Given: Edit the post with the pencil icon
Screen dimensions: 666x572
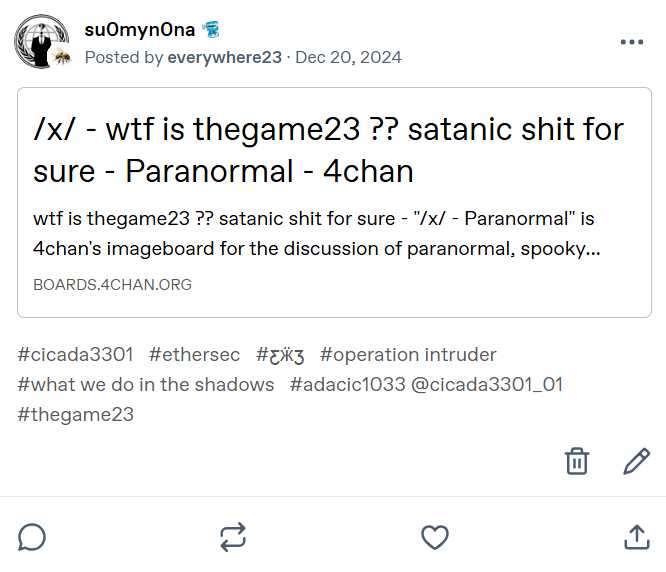Looking at the screenshot, I should click(636, 461).
